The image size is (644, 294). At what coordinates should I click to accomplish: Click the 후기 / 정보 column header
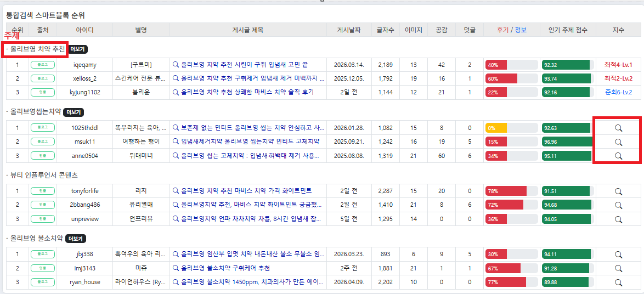click(512, 30)
